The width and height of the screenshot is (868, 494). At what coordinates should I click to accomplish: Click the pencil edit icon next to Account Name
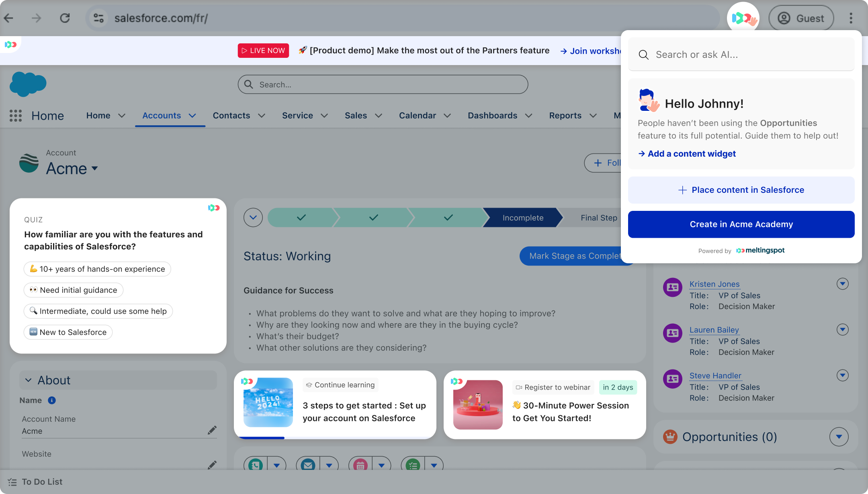point(213,430)
